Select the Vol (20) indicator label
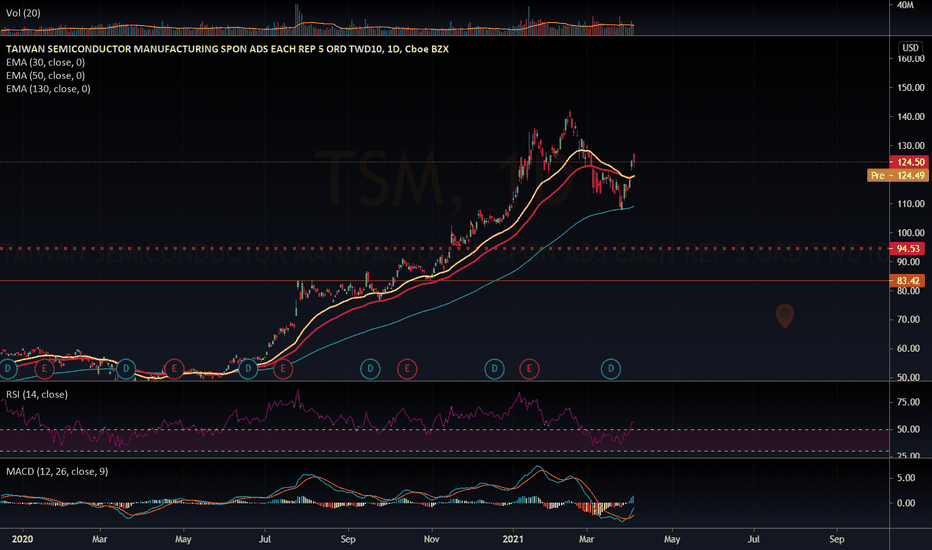932x550 pixels. click(x=23, y=13)
